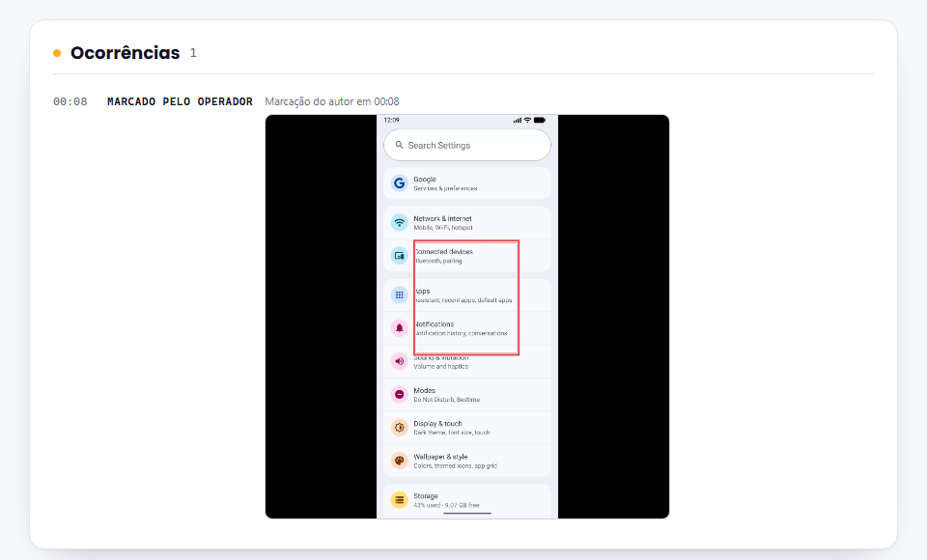Click the phone navigation gesture bar
Screen dimensions: 927x560
[x=467, y=514]
